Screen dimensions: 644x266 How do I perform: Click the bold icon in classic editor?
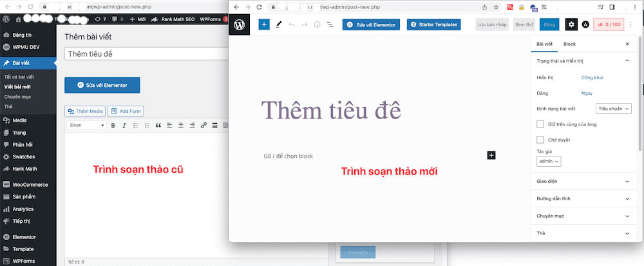coord(113,125)
